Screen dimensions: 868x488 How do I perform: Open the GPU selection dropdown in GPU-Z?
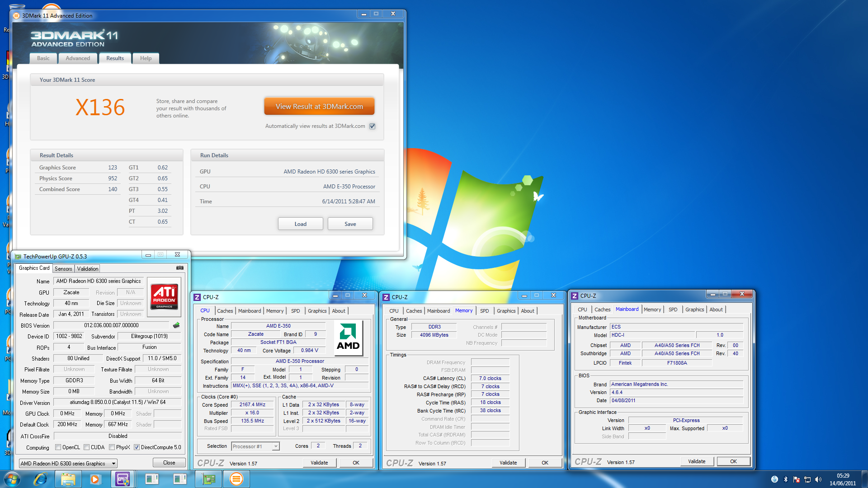[68, 464]
